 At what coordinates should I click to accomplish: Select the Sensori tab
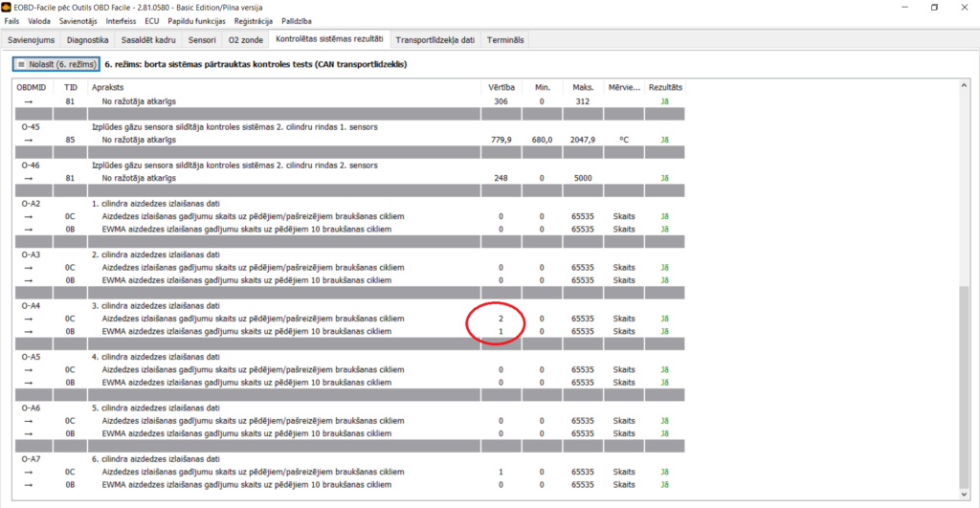202,40
